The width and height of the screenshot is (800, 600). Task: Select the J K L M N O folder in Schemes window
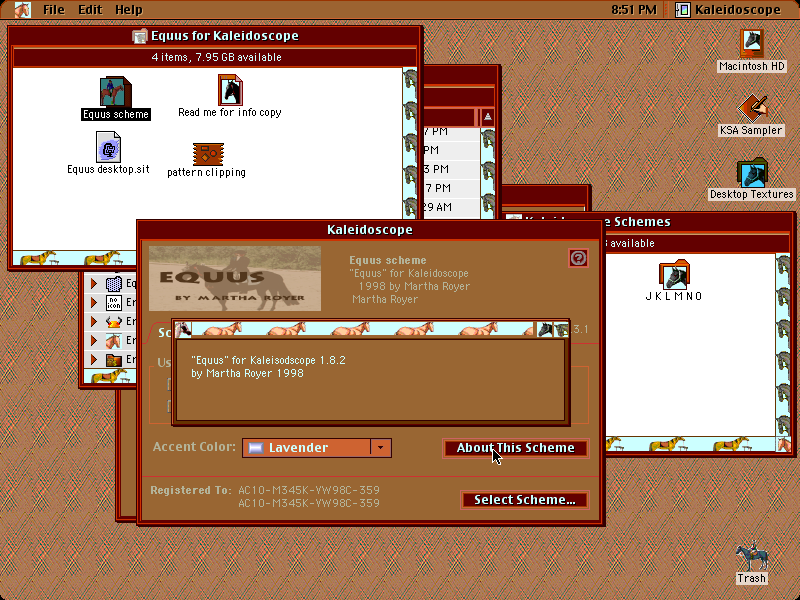674,274
